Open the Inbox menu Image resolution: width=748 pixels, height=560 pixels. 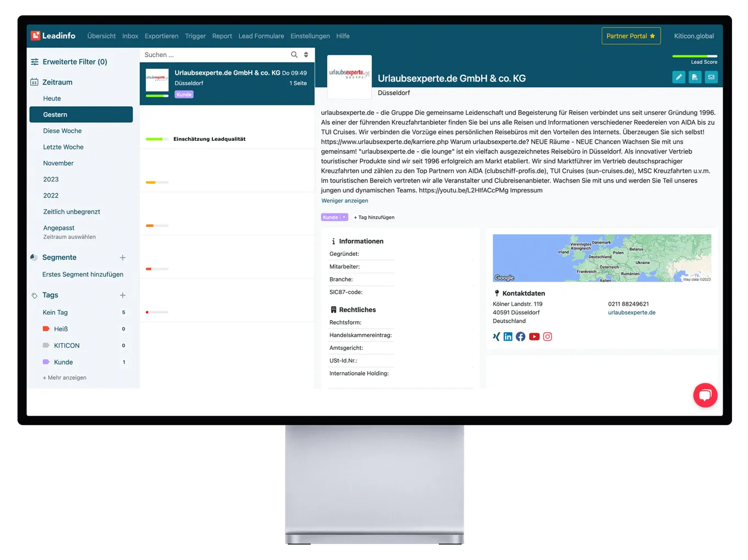[x=130, y=36]
